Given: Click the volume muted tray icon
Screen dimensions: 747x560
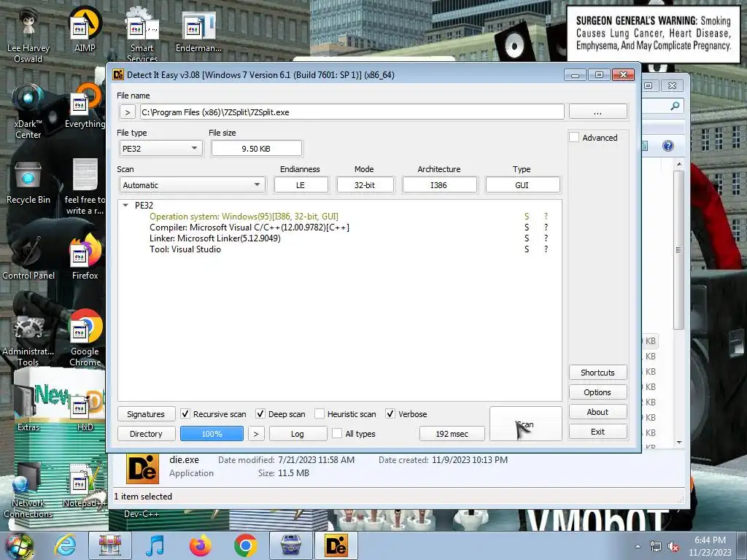Looking at the screenshot, I should point(673,547).
